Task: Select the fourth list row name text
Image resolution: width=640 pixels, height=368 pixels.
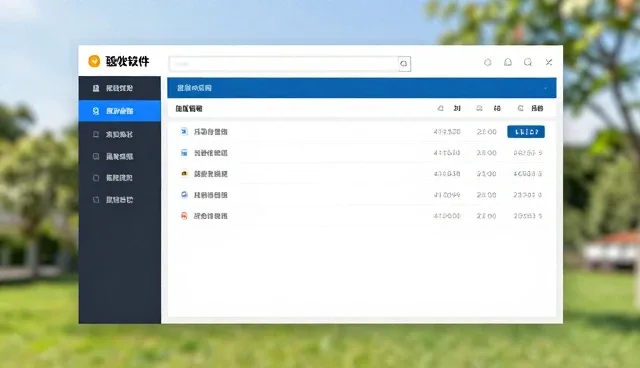Action: click(211, 195)
